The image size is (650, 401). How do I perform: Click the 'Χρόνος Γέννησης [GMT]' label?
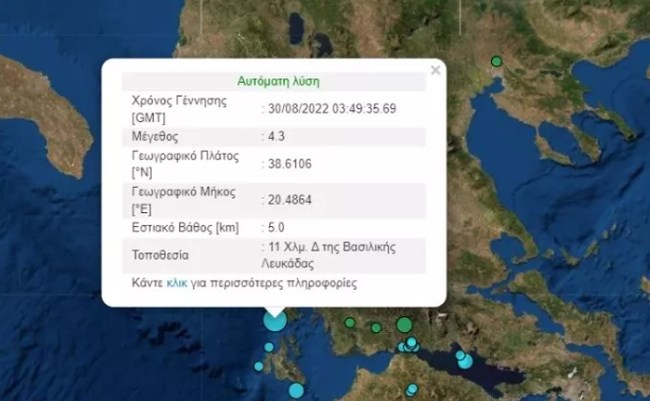click(x=179, y=109)
